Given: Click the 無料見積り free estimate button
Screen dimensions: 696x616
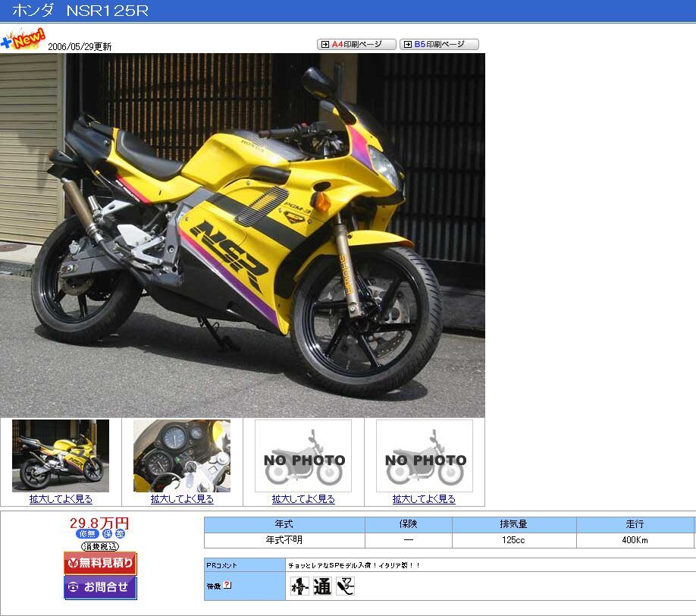Looking at the screenshot, I should coord(100,563).
